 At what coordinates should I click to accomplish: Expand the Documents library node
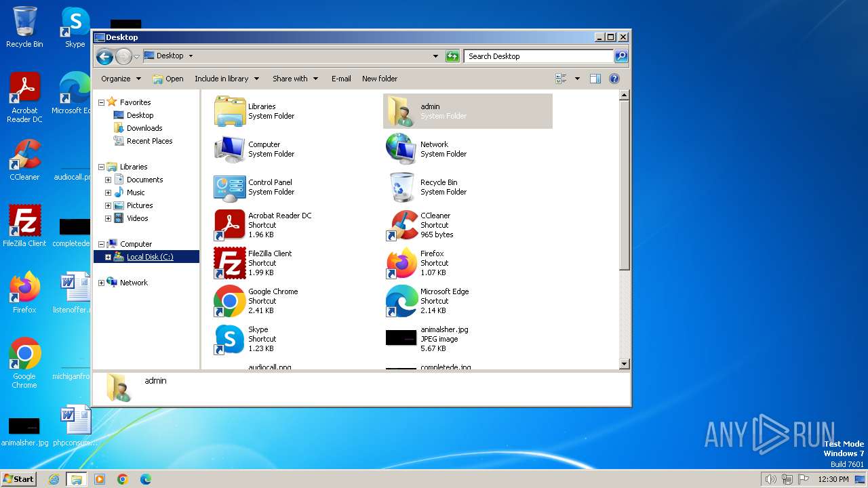108,180
